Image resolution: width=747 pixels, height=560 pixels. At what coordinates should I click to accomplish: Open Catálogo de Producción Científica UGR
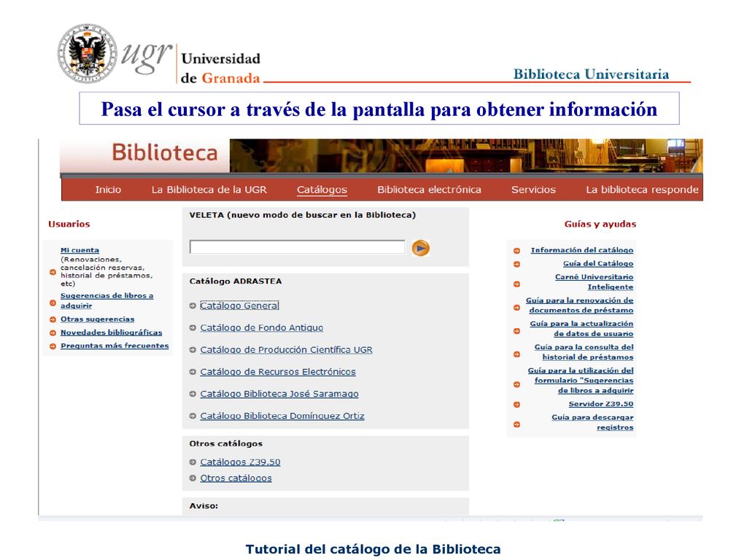[286, 350]
